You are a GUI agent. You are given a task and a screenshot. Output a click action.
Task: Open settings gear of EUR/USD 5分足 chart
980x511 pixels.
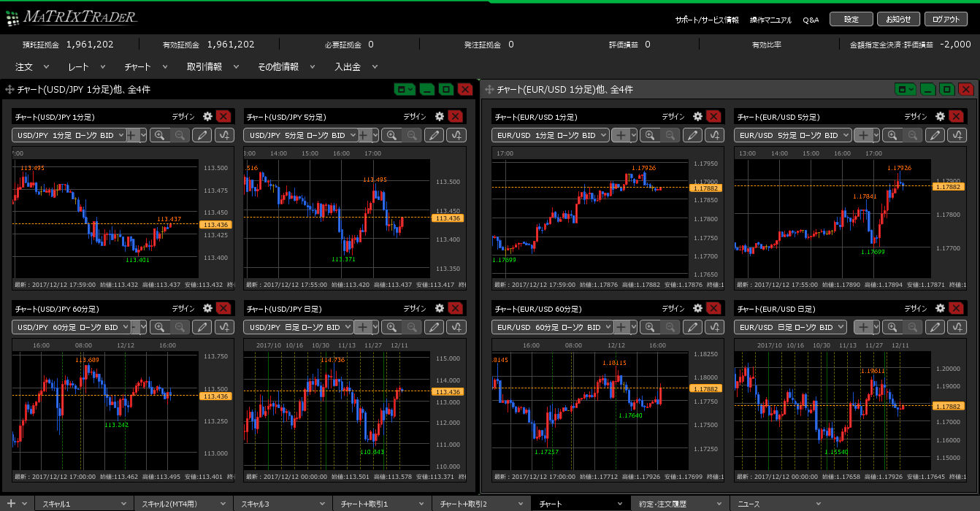940,116
